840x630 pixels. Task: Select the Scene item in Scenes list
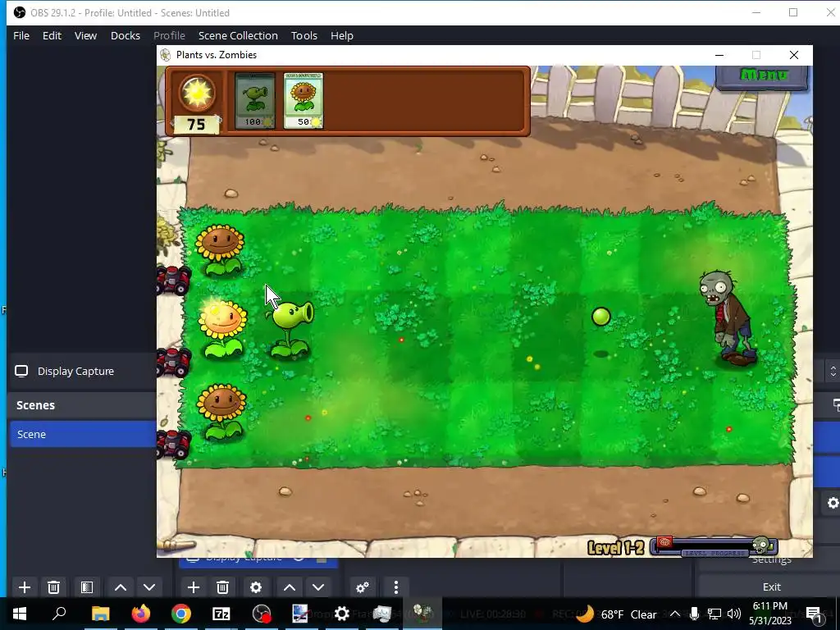point(84,434)
